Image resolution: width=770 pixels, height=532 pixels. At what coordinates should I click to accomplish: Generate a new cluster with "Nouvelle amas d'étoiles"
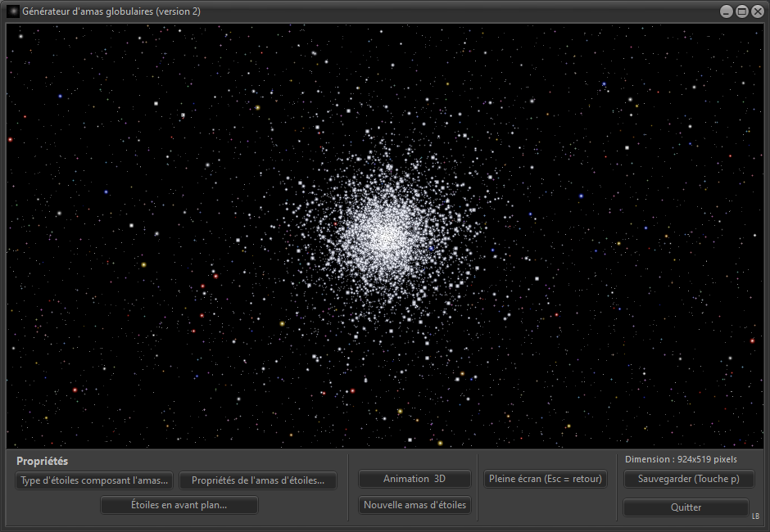click(x=414, y=505)
